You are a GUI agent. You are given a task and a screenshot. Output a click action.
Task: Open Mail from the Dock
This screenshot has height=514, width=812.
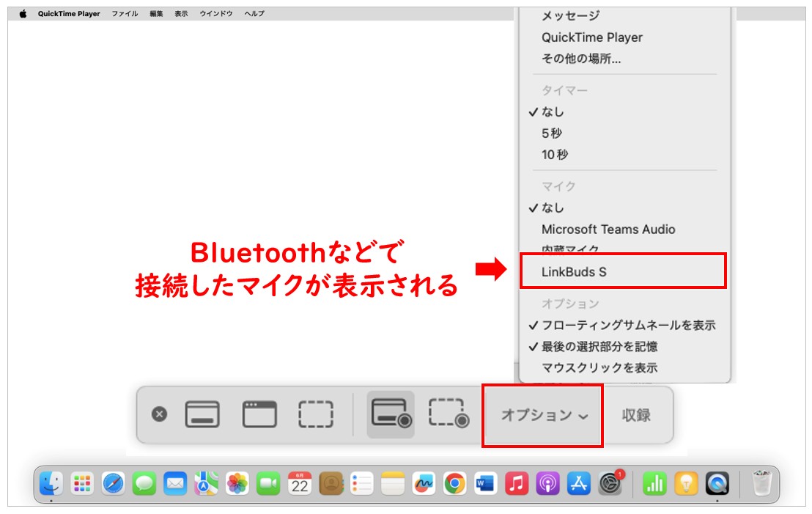tap(176, 484)
